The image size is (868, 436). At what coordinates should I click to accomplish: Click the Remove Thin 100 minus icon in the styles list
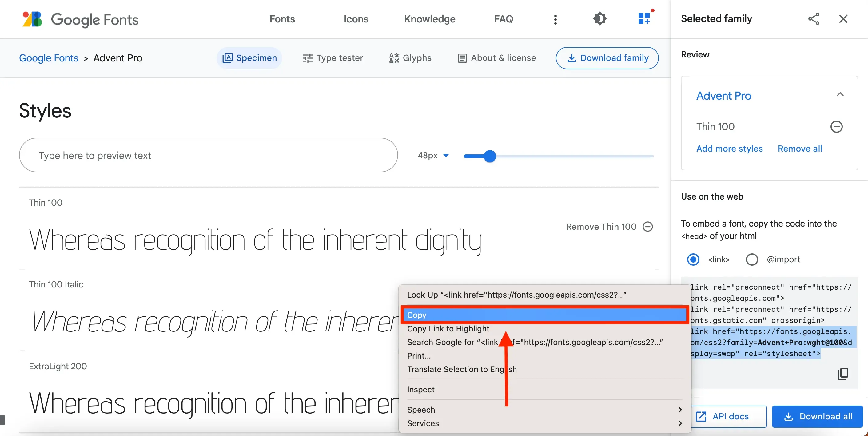(648, 226)
